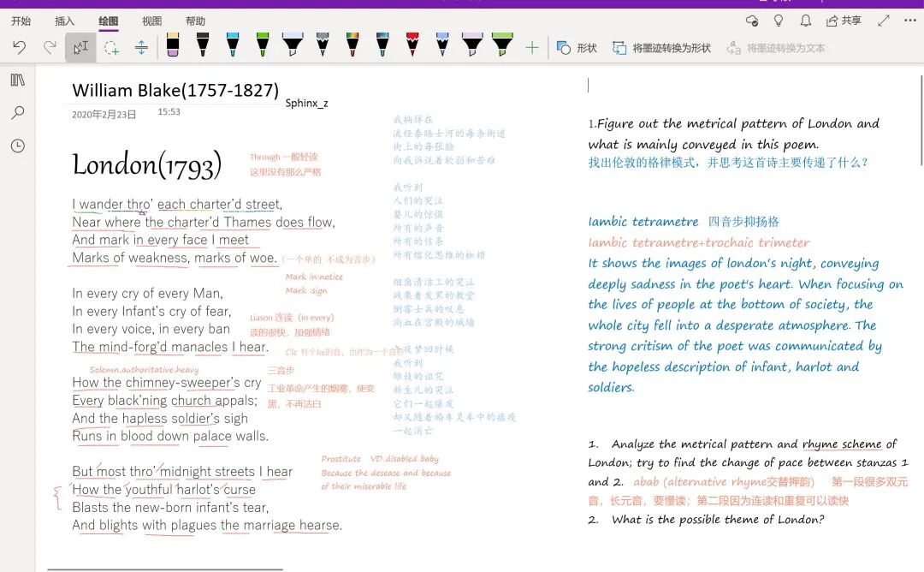
Task: Select the black pen
Action: coord(203,45)
